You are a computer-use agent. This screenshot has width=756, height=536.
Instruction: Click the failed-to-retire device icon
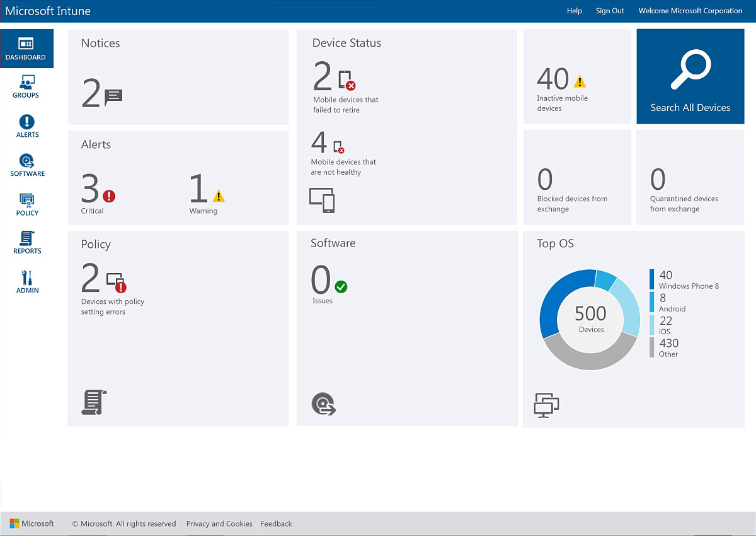tap(347, 81)
